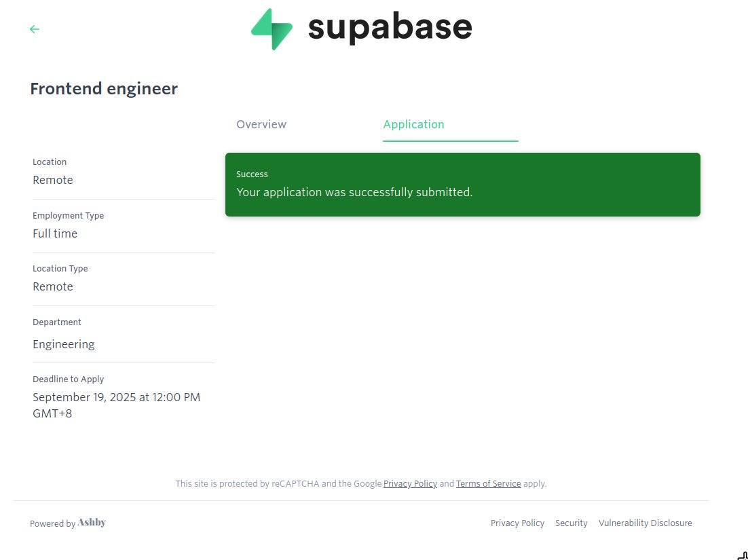Click the Department label

tap(57, 322)
